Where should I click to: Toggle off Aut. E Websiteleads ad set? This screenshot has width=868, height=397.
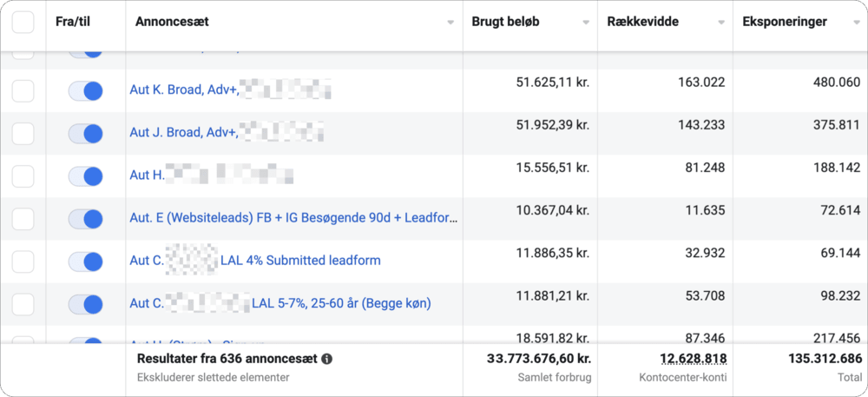[85, 218]
